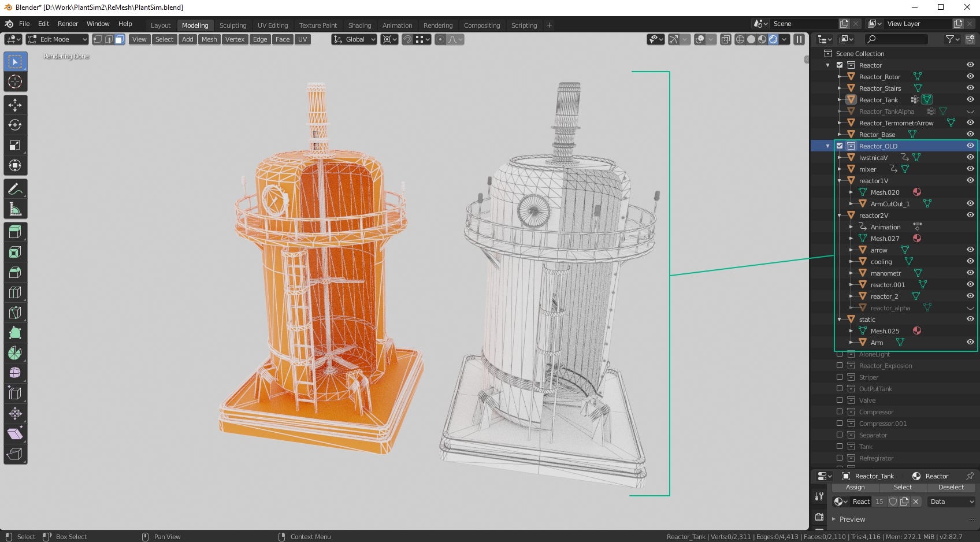The height and width of the screenshot is (542, 980).
Task: Open the pivot point dropdown
Action: pos(389,39)
